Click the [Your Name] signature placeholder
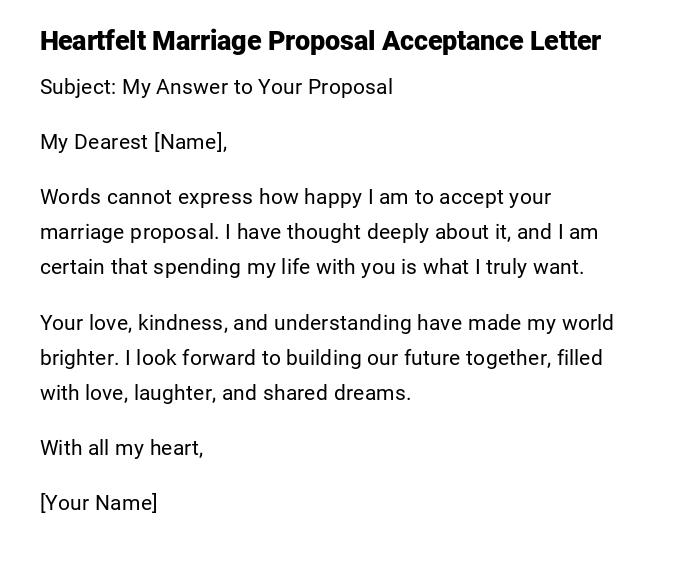700x566 pixels. [x=98, y=503]
